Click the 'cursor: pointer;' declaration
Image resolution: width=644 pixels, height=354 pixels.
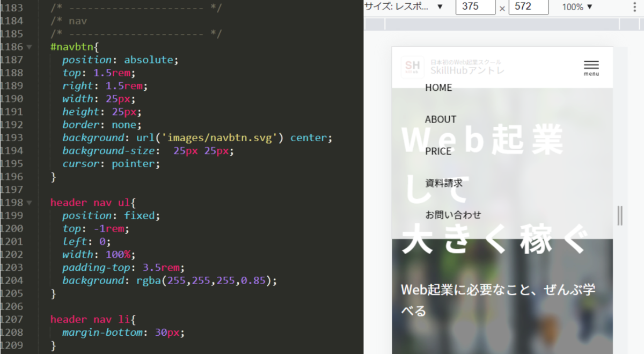[x=111, y=164]
